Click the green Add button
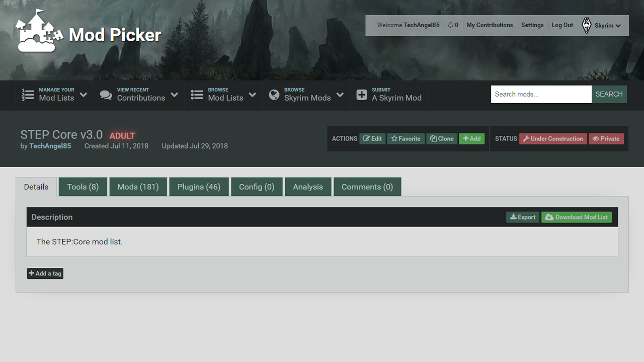 click(472, 138)
